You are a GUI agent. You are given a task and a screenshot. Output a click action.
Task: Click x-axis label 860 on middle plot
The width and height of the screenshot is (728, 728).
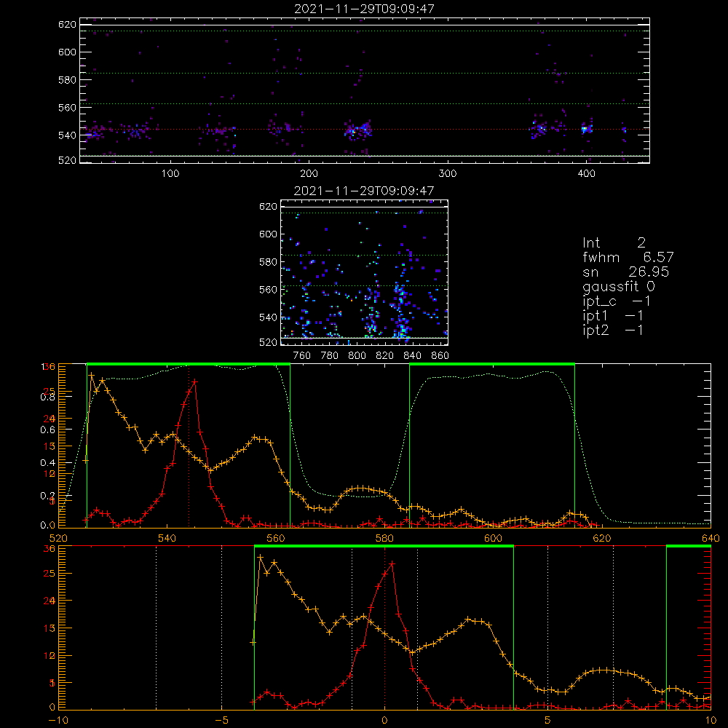point(440,356)
